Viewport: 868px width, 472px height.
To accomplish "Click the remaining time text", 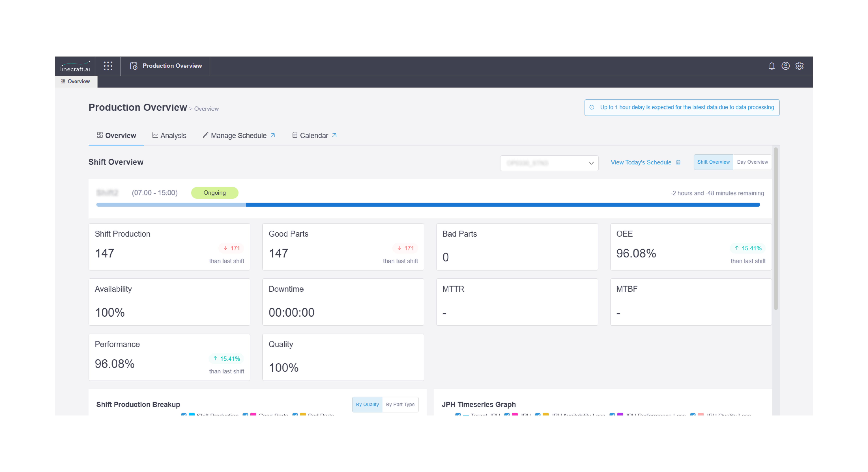I will pos(717,193).
